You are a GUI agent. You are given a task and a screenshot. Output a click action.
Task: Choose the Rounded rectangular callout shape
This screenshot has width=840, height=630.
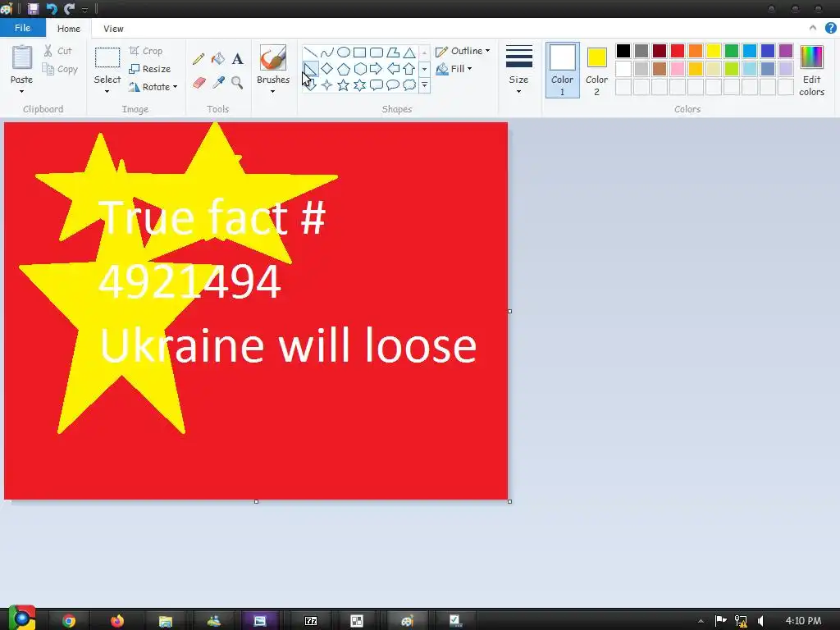[x=377, y=84]
